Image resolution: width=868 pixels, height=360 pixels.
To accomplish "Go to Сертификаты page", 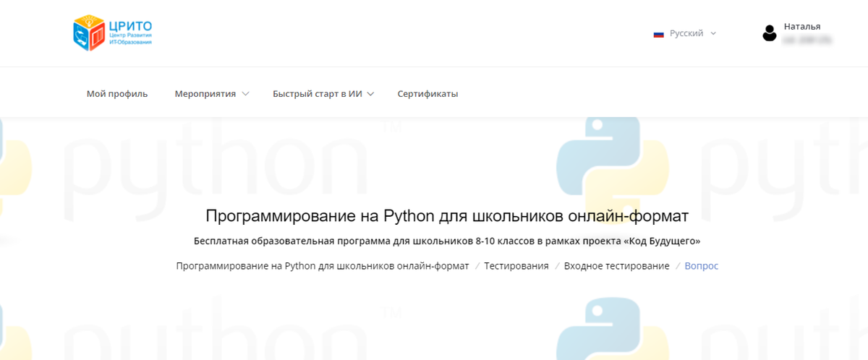I will point(427,94).
